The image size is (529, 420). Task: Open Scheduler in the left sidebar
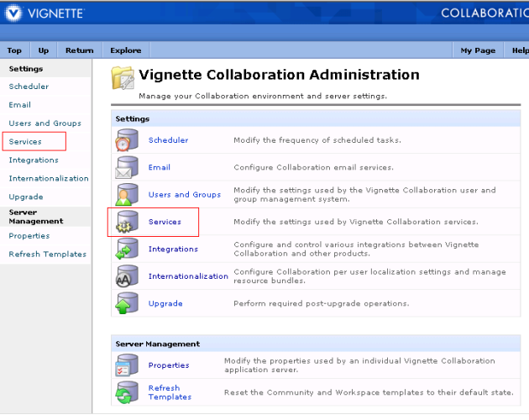[29, 87]
